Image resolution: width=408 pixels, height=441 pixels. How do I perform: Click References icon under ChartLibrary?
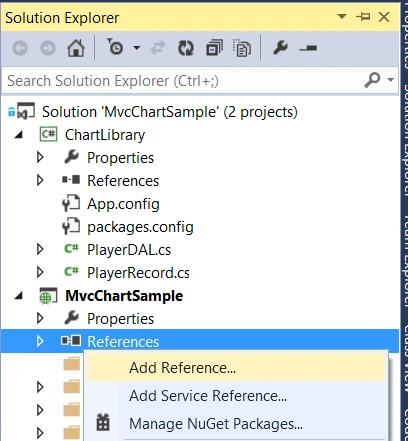point(71,180)
